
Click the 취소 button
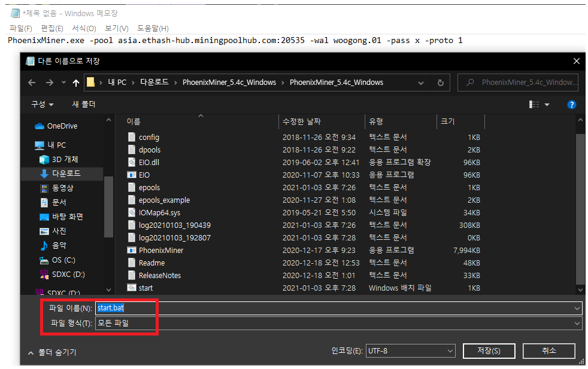[549, 351]
